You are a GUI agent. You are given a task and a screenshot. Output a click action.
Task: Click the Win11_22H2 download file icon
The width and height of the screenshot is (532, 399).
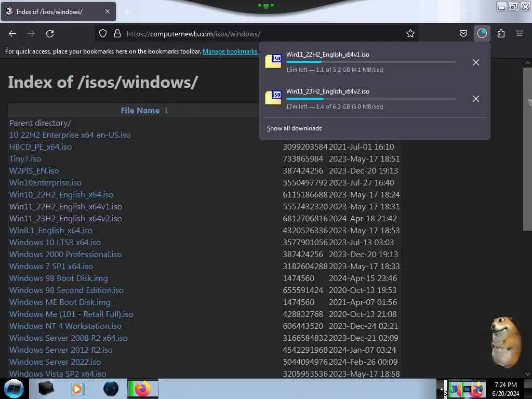tap(273, 61)
